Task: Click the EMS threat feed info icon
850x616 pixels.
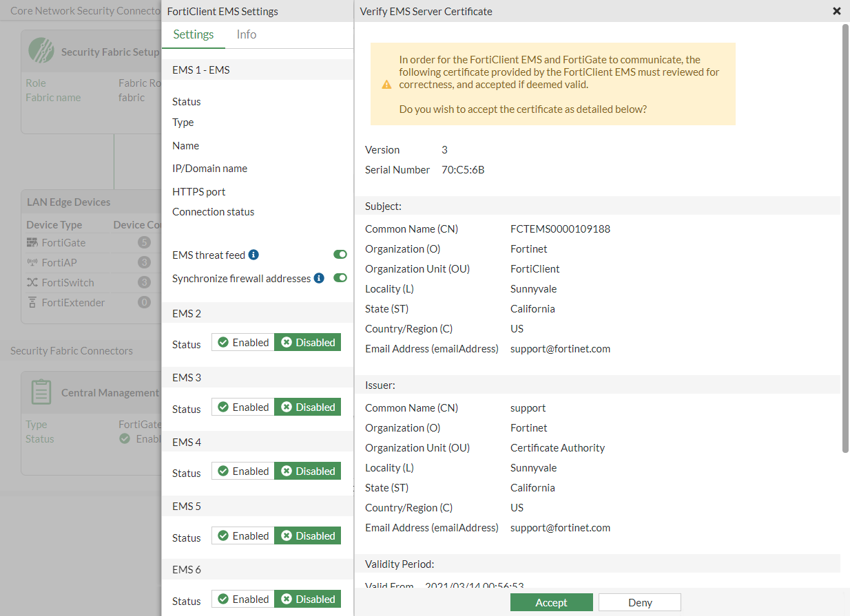Action: tap(253, 255)
